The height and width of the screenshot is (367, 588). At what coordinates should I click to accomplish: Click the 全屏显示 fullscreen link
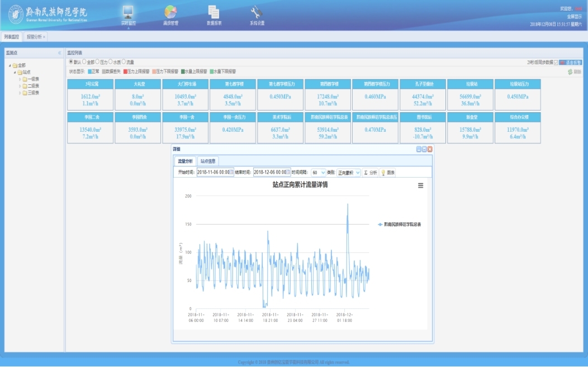coord(574,17)
